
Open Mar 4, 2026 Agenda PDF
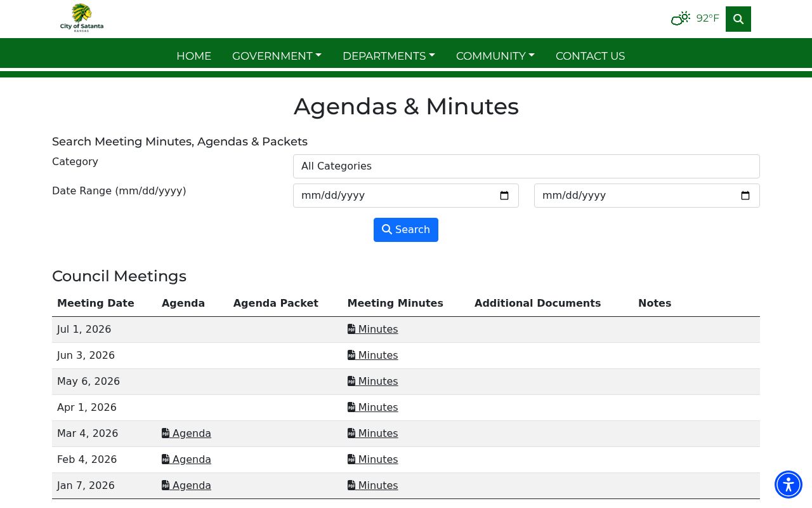(187, 433)
